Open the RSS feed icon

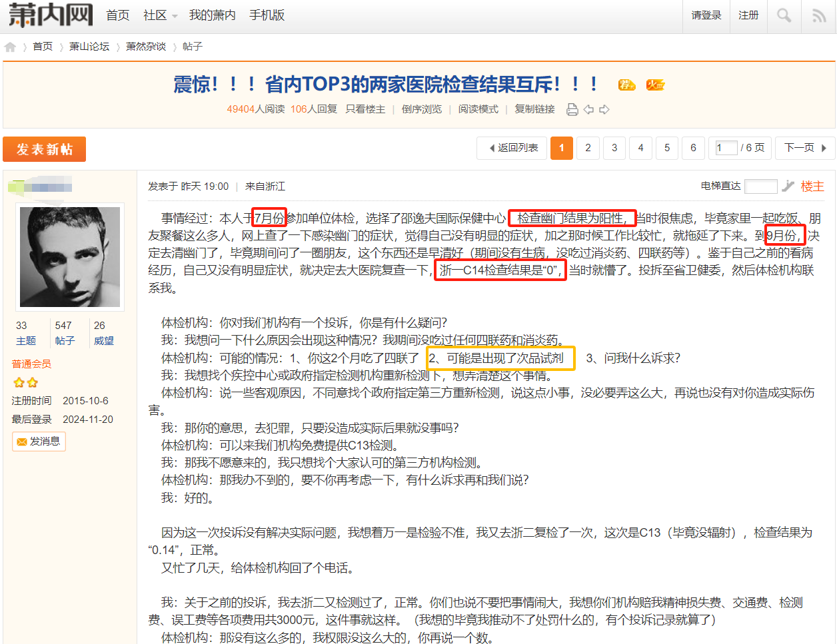click(x=819, y=15)
